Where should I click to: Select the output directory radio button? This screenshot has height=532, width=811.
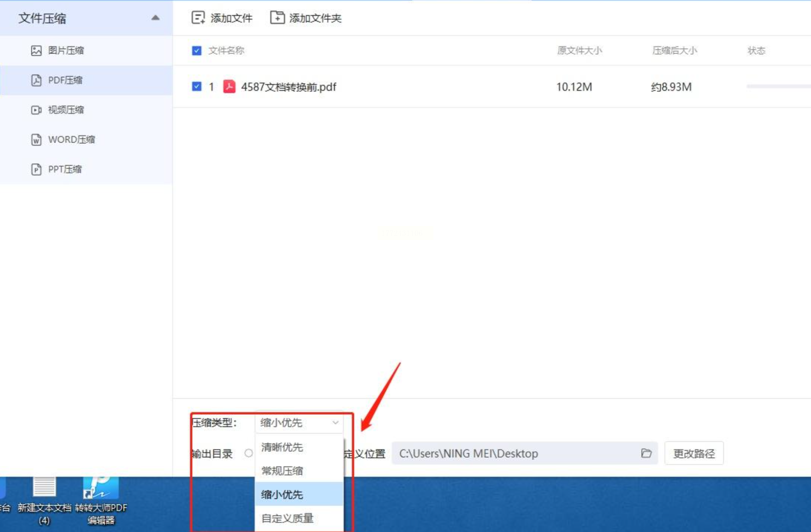(248, 453)
